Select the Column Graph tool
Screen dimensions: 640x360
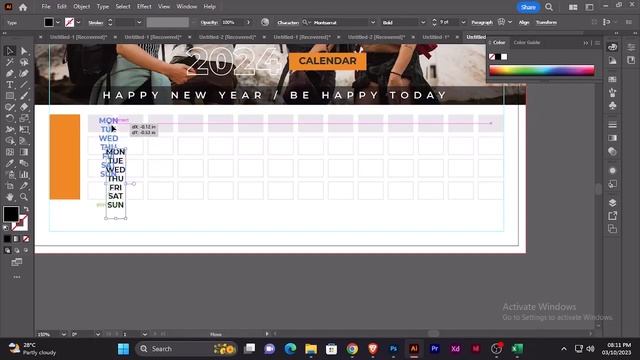tap(24, 175)
